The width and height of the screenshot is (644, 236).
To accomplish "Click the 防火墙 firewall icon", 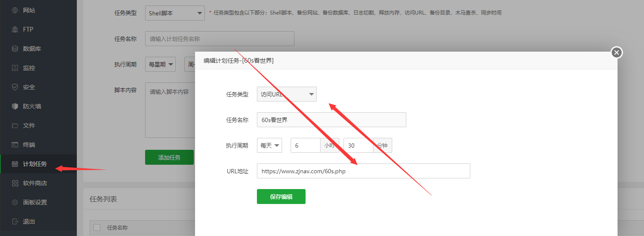I will click(15, 106).
